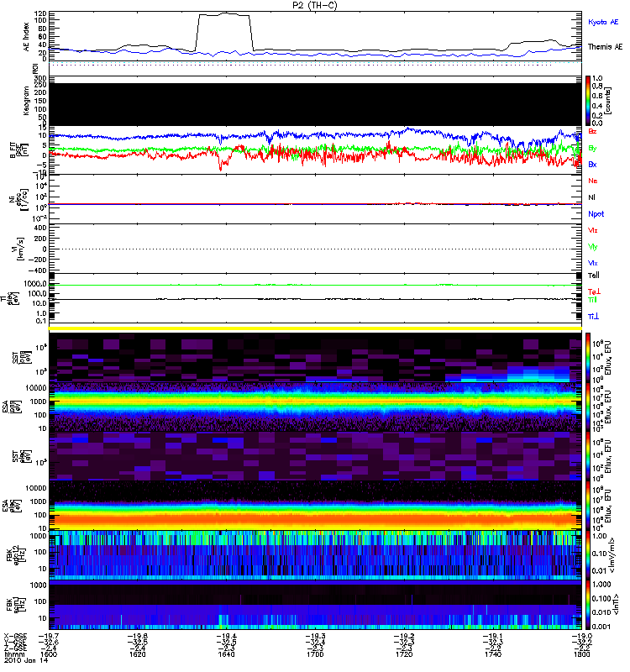Select the '1800' time tick label
The image size is (630, 672).
point(581,654)
